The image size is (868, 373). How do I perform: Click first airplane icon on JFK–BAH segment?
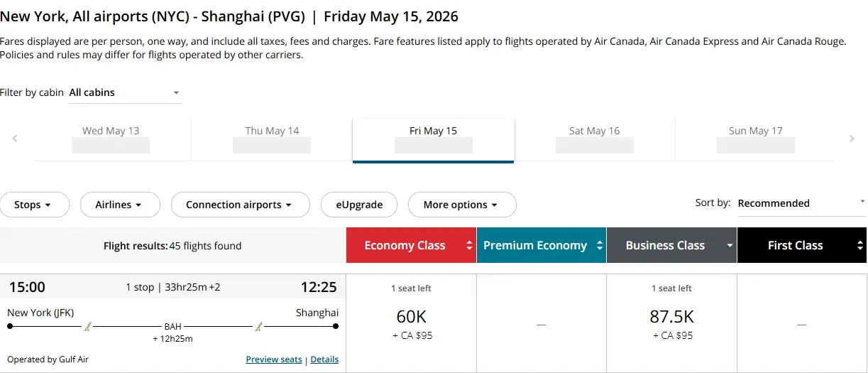point(88,326)
